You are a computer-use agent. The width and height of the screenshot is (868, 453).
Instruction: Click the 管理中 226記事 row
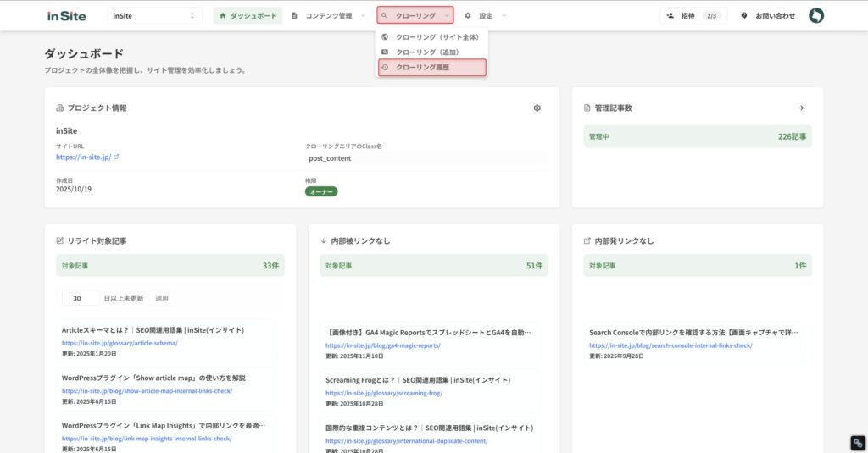[x=698, y=136]
